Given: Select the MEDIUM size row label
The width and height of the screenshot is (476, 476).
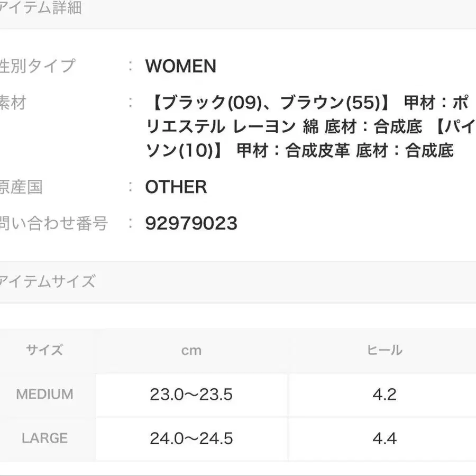Looking at the screenshot, I should [45, 394].
